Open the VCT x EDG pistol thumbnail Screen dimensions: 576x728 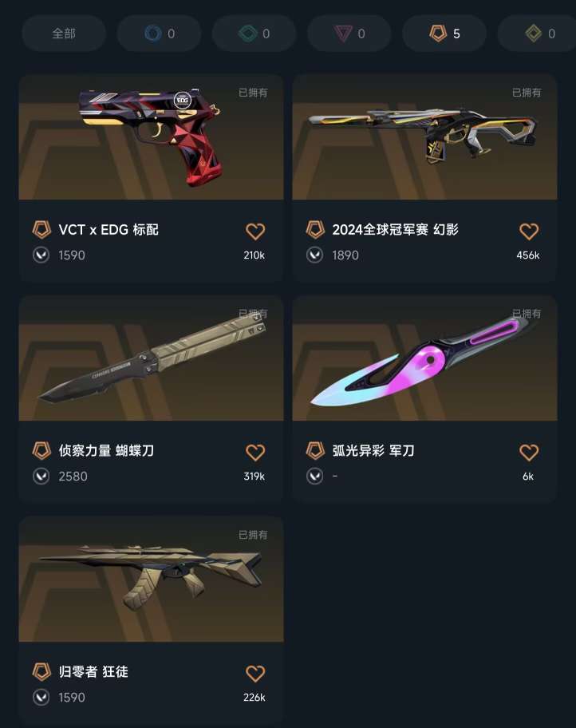[152, 137]
